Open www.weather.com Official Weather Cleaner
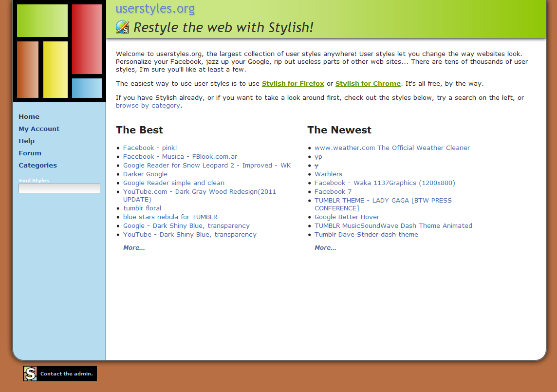Image resolution: width=557 pixels, height=392 pixels. [x=392, y=148]
